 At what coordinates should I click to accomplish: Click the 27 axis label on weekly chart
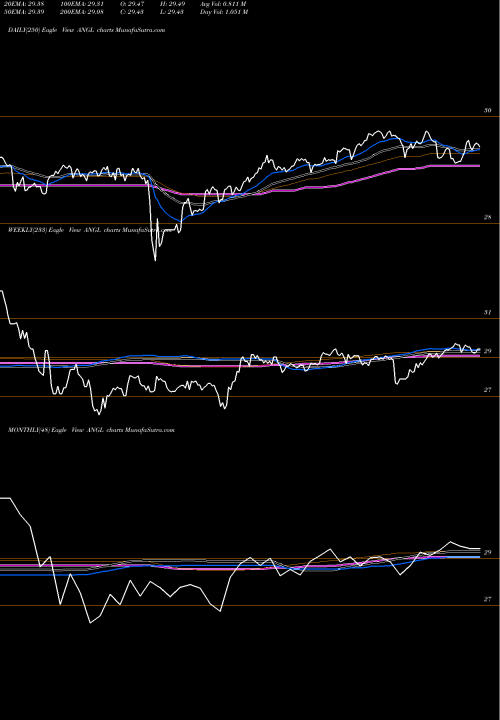488,390
